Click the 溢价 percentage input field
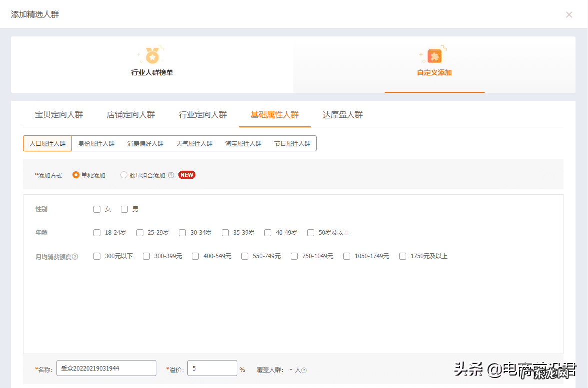 pyautogui.click(x=212, y=368)
